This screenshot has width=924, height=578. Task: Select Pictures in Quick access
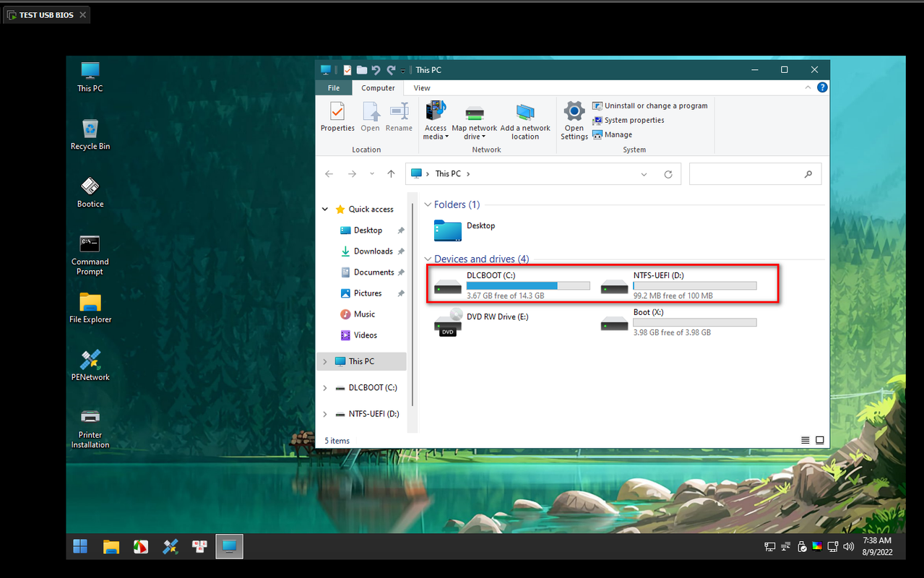[x=367, y=293]
